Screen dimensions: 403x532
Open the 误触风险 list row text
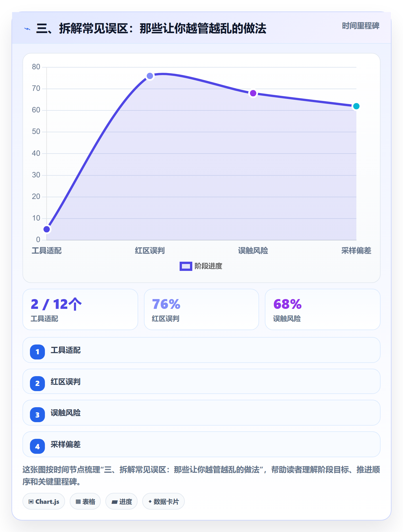66,413
